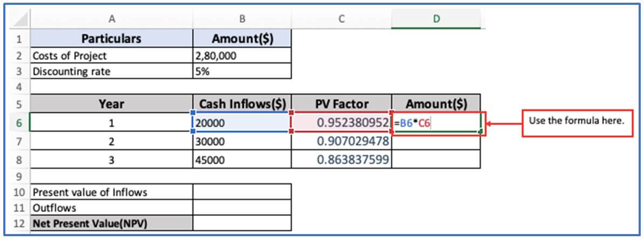The height and width of the screenshot is (240, 644).
Task: Select row 10 header
Action: tap(19, 192)
